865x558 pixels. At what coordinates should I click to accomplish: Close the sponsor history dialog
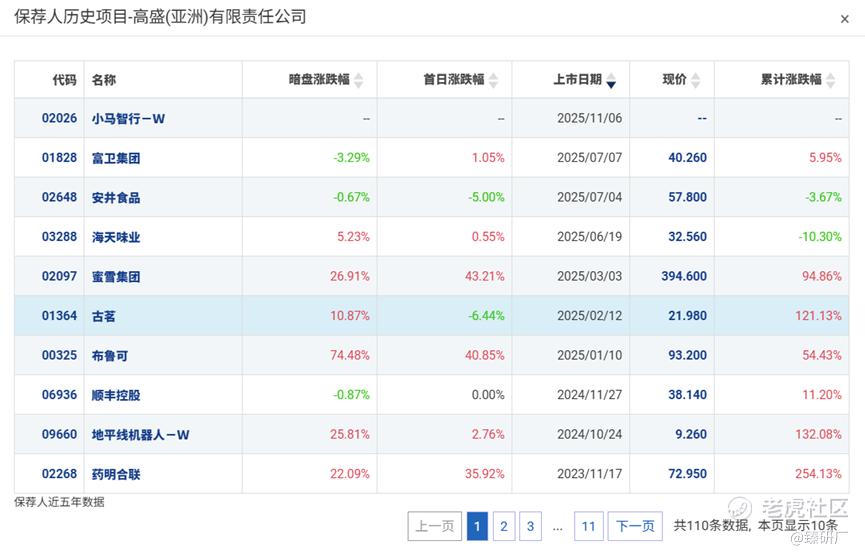(x=844, y=19)
